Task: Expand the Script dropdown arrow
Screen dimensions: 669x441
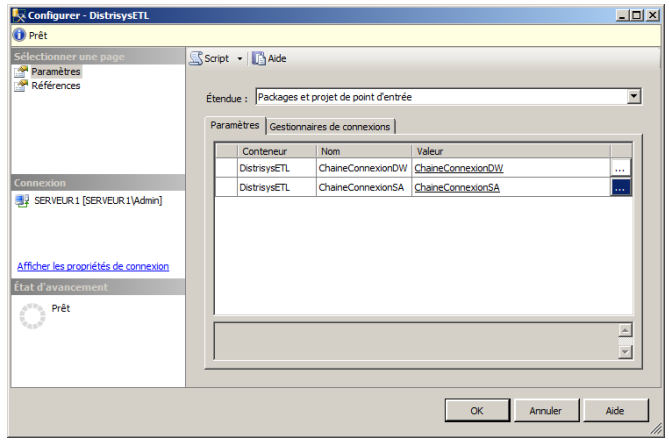Action: point(240,59)
